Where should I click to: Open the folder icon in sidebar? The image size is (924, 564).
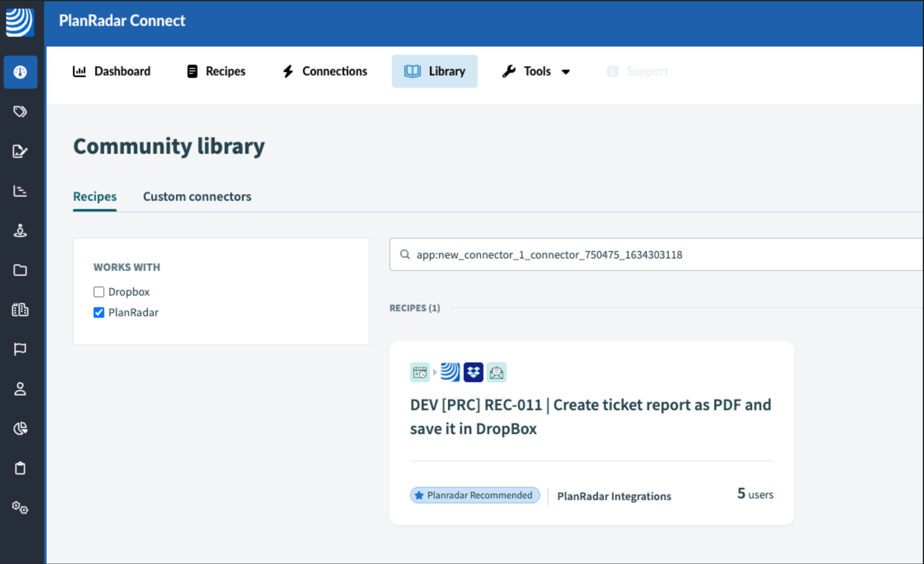click(20, 270)
